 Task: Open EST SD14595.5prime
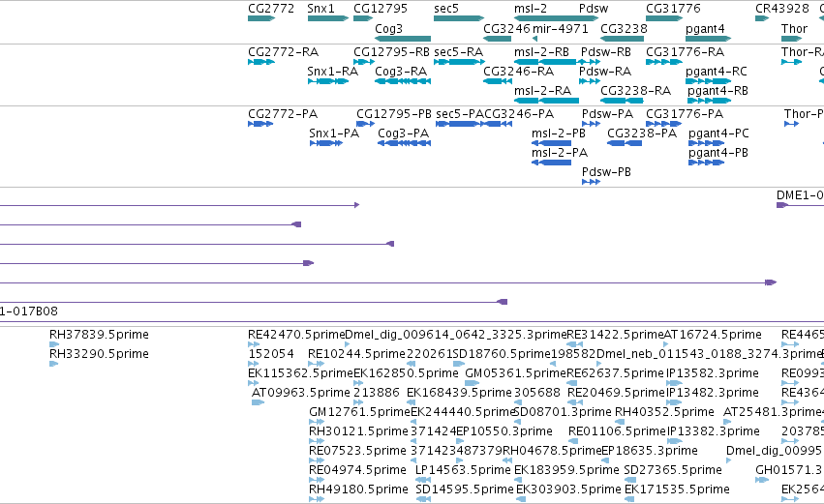465,489
